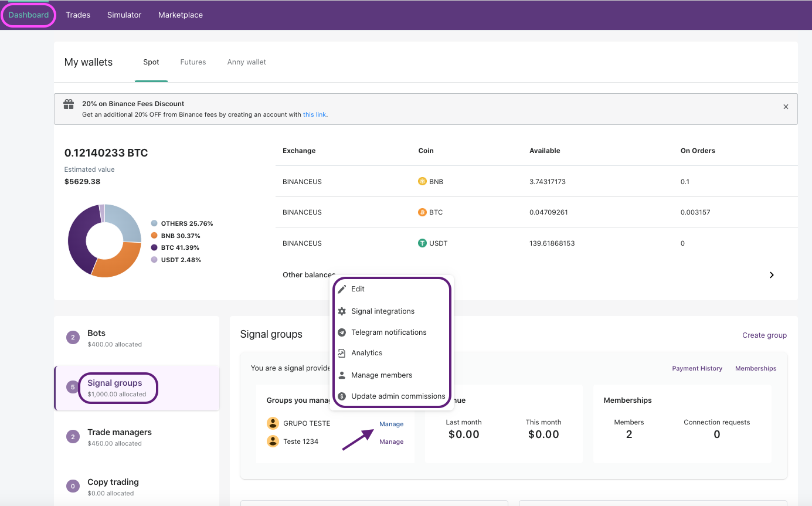
Task: Select Trade managers in the sidebar
Action: point(119,433)
